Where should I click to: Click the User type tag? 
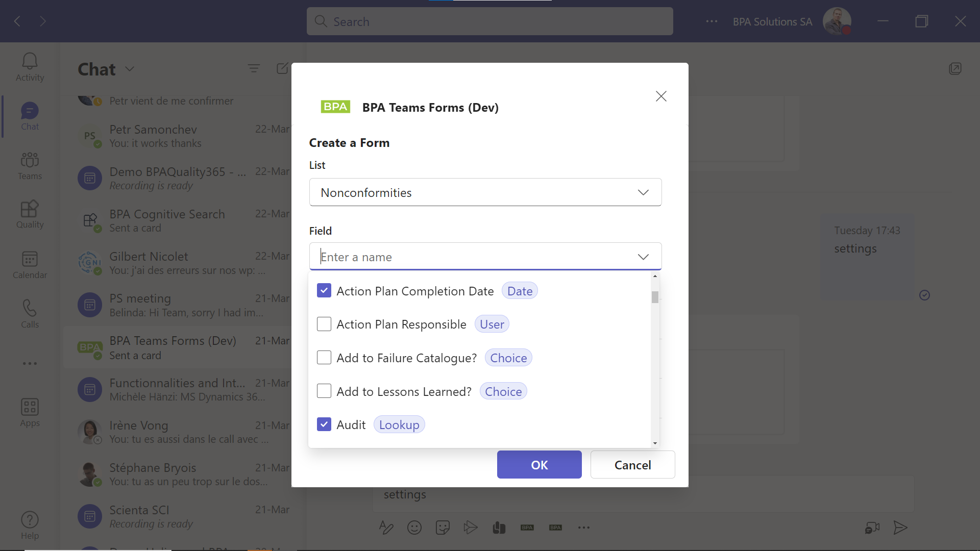pyautogui.click(x=492, y=324)
